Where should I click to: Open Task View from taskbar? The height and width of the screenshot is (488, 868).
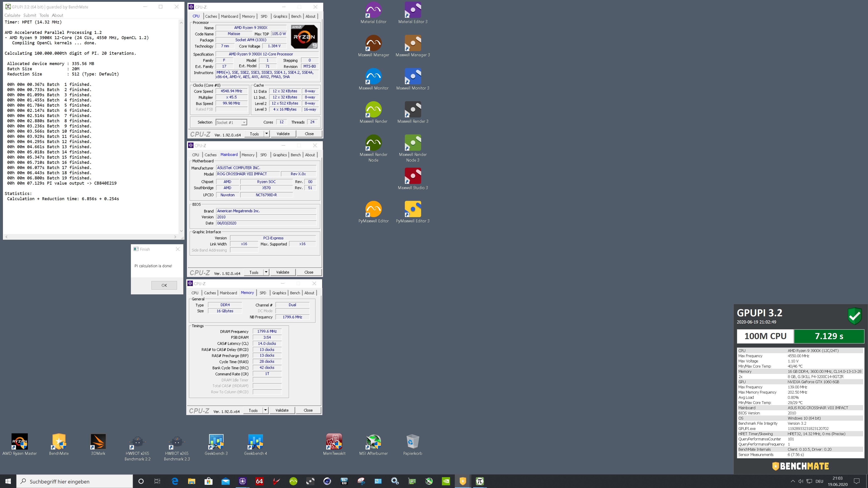[157, 481]
